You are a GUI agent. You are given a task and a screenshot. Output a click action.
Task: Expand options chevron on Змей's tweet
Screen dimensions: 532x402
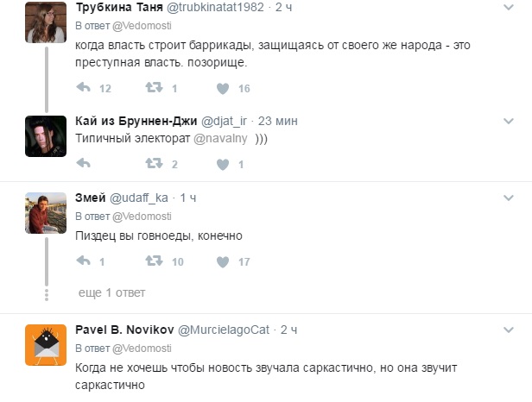click(x=509, y=198)
